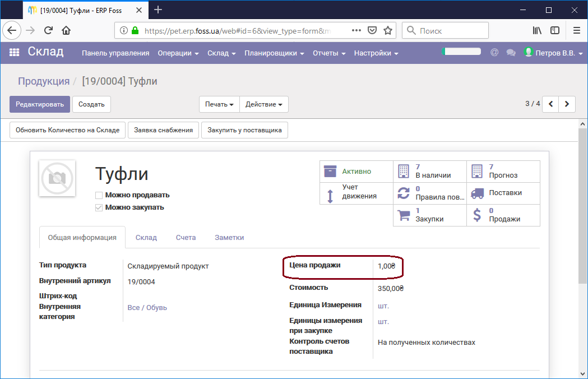
Task: Select the 1,00₴ sale price value
Action: [387, 266]
